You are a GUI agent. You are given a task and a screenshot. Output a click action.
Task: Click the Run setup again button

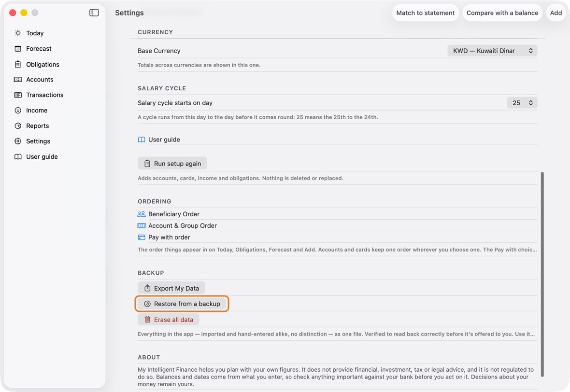click(x=172, y=164)
